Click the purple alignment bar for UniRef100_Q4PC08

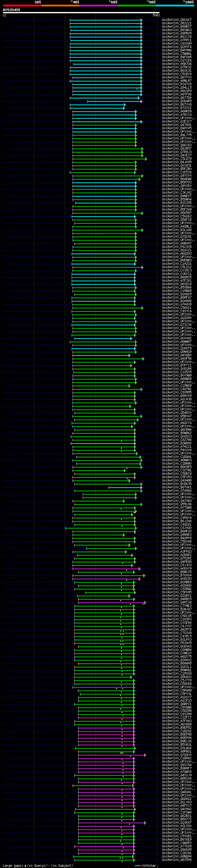[x=112, y=603]
